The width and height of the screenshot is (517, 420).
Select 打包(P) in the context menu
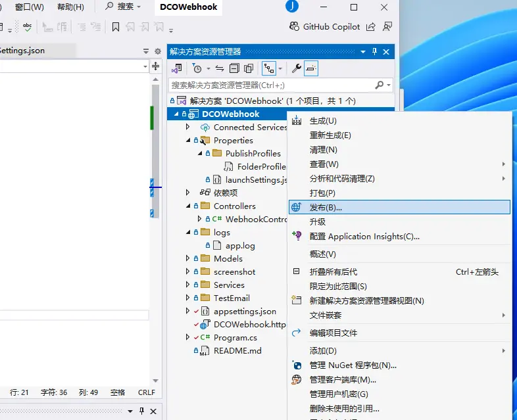(x=399, y=193)
